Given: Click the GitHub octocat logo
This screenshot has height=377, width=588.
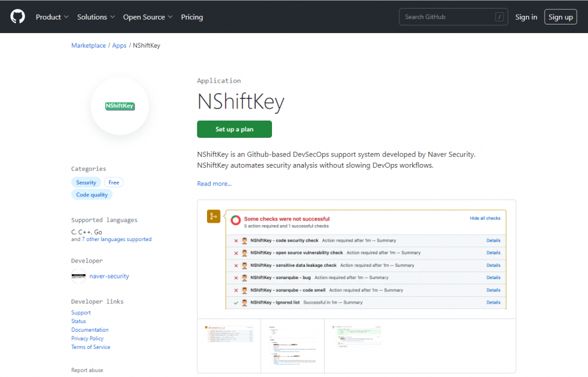Looking at the screenshot, I should click(18, 17).
